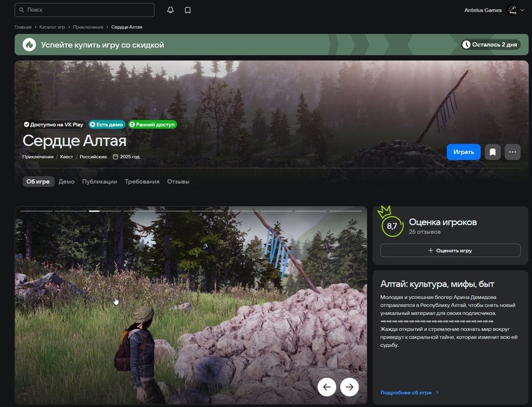Show next screenshot with right arrow
The image size is (532, 407).
click(x=349, y=387)
